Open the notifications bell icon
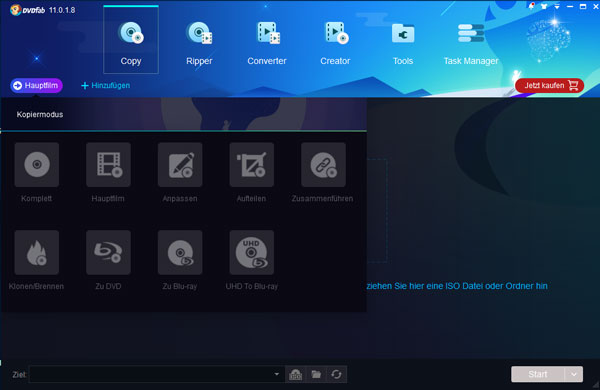The image size is (600, 390). 531,6
